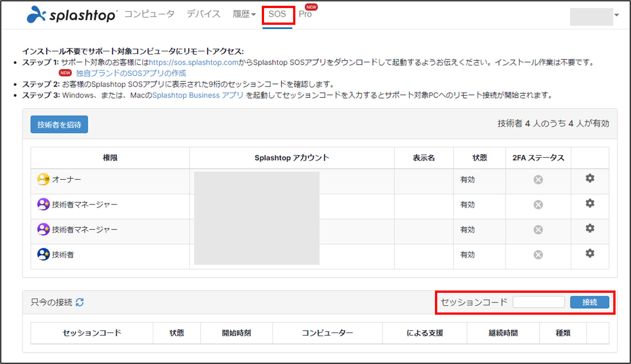Click 有効 status in オーナー row
Image resolution: width=631 pixels, height=364 pixels.
tap(468, 179)
